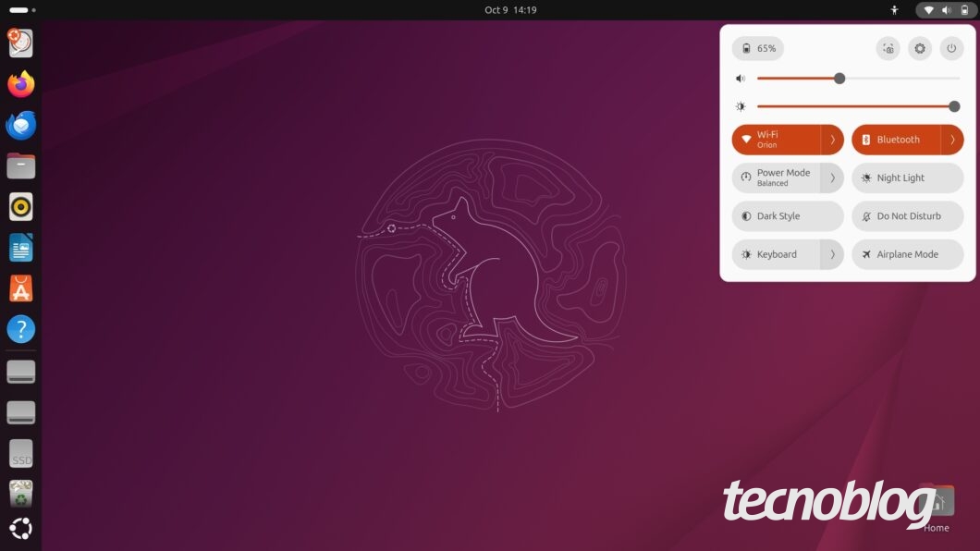Toggle Night Light on
980x551 pixels.
907,178
